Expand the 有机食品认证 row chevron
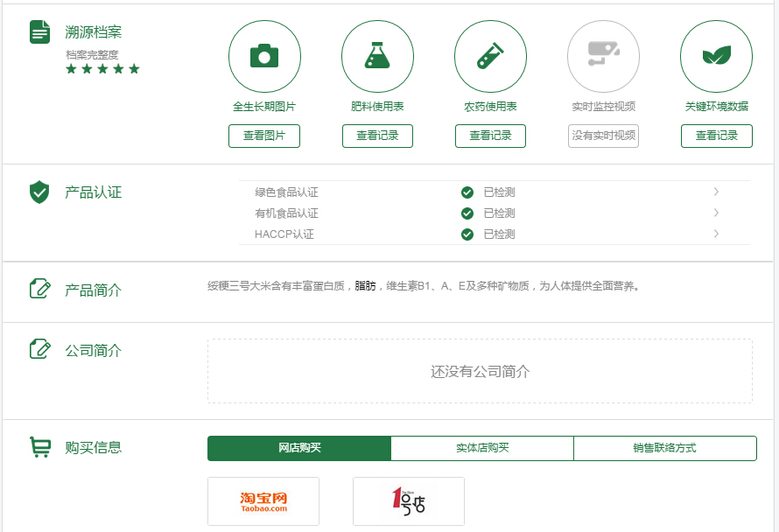The image size is (779, 532). pyautogui.click(x=716, y=213)
